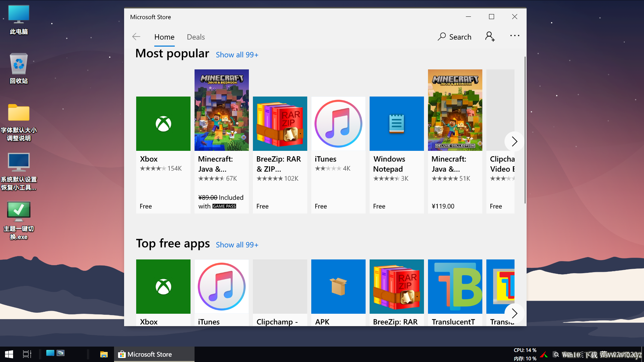Screen dimensions: 644x362
Task: Open Xbox tile under Top free apps
Action: click(x=163, y=292)
